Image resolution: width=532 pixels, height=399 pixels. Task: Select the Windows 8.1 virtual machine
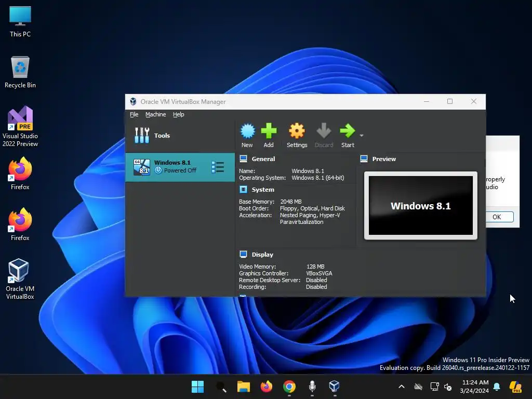[180, 167]
